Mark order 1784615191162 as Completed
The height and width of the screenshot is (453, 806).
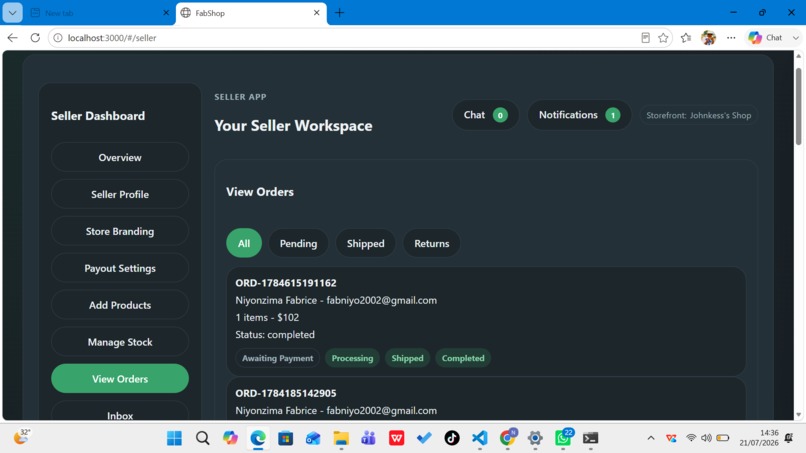click(x=463, y=358)
